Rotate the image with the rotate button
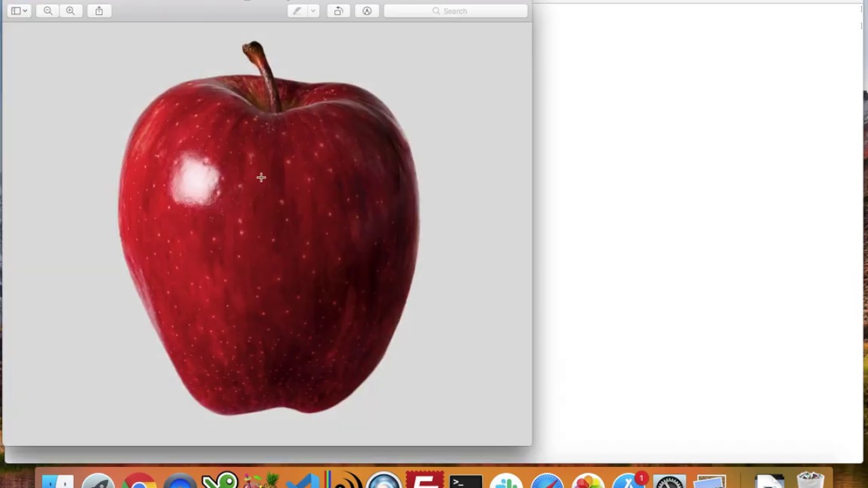The width and height of the screenshot is (868, 488). pyautogui.click(x=338, y=11)
